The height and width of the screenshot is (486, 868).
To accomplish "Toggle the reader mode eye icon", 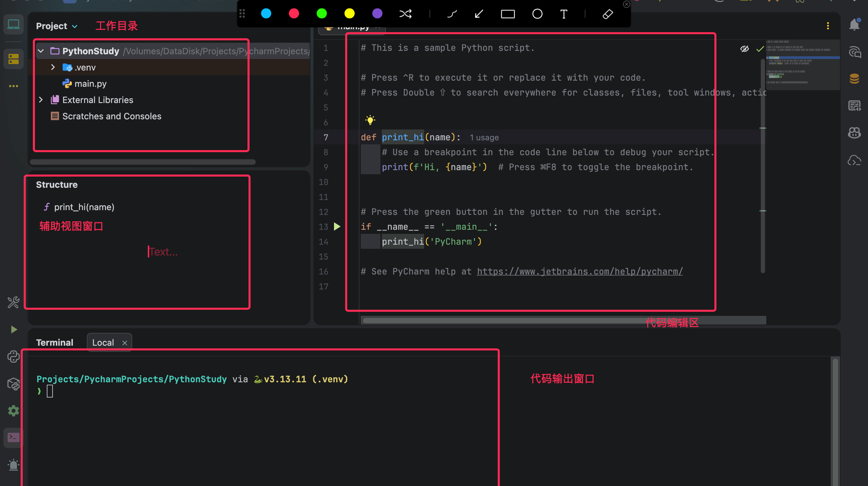I will (x=744, y=49).
